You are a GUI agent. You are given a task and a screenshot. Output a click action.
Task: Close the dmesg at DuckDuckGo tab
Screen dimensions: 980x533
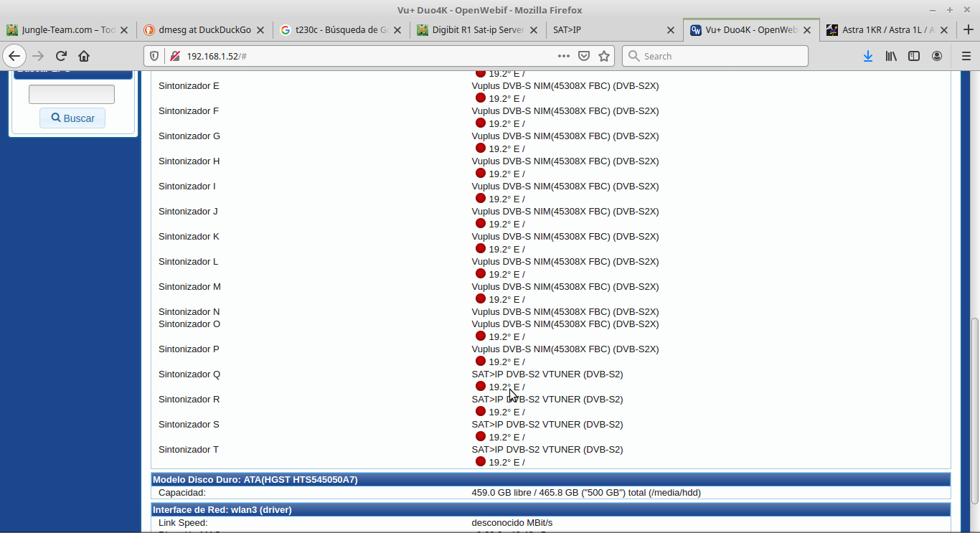[260, 30]
